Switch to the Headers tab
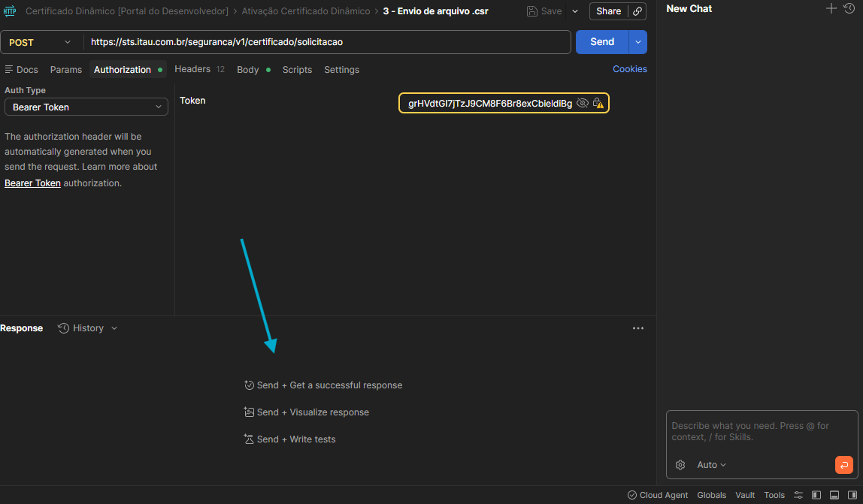Image resolution: width=863 pixels, height=504 pixels. point(192,69)
